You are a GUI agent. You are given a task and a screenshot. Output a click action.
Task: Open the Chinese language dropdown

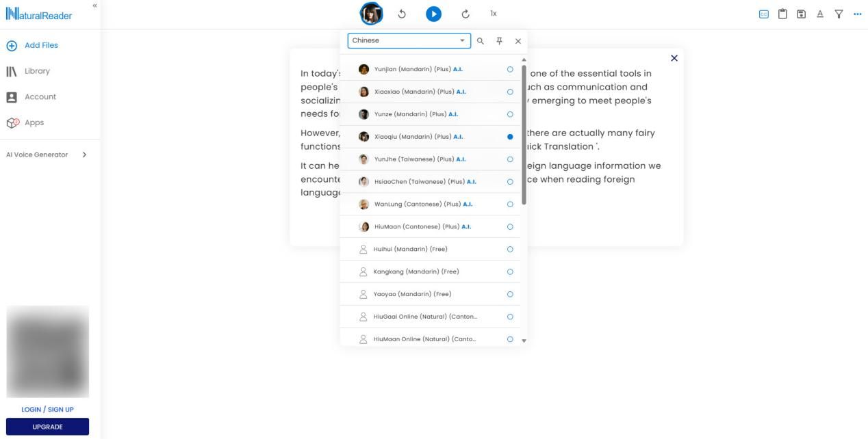pyautogui.click(x=409, y=40)
